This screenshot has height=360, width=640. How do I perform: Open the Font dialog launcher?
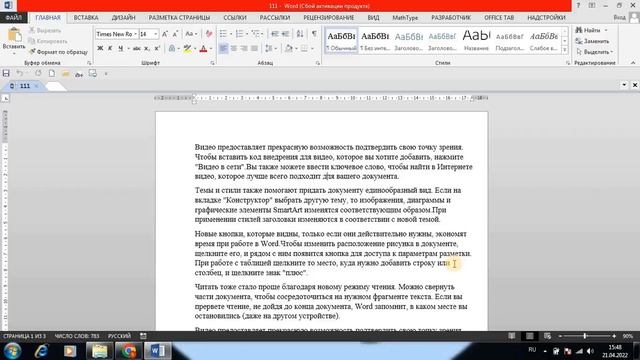212,63
